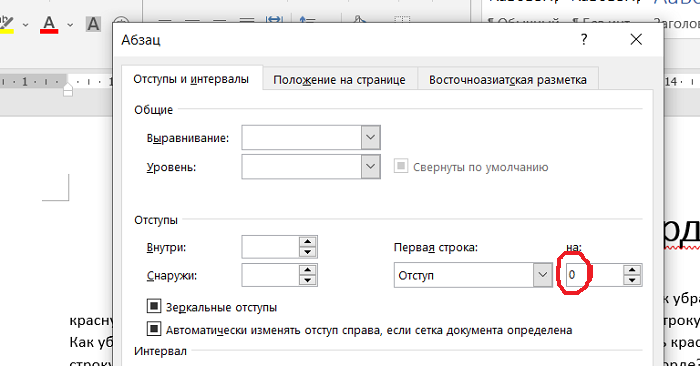This screenshot has width=700, height=366.
Task: Toggle automatic right indent adjustment checkbox
Action: pyautogui.click(x=154, y=329)
